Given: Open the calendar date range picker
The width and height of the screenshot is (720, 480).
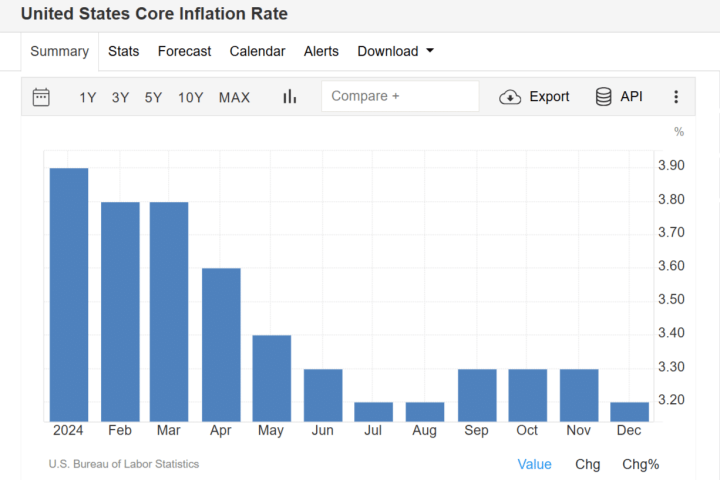Looking at the screenshot, I should pyautogui.click(x=41, y=97).
